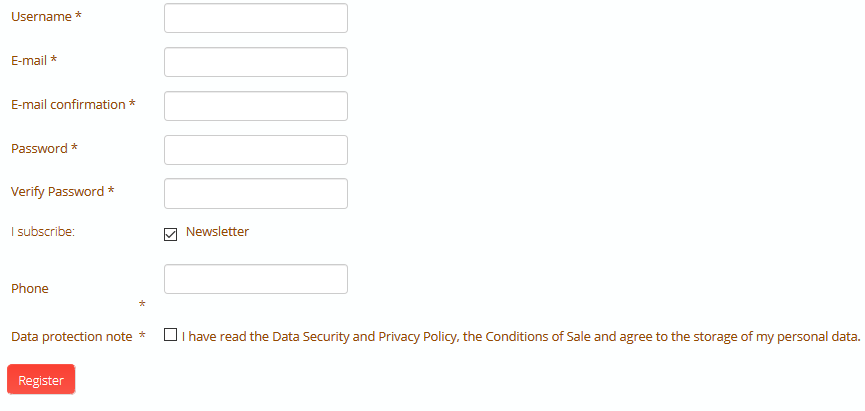Focus the E-mail text box
This screenshot has width=865, height=411.
coord(255,62)
